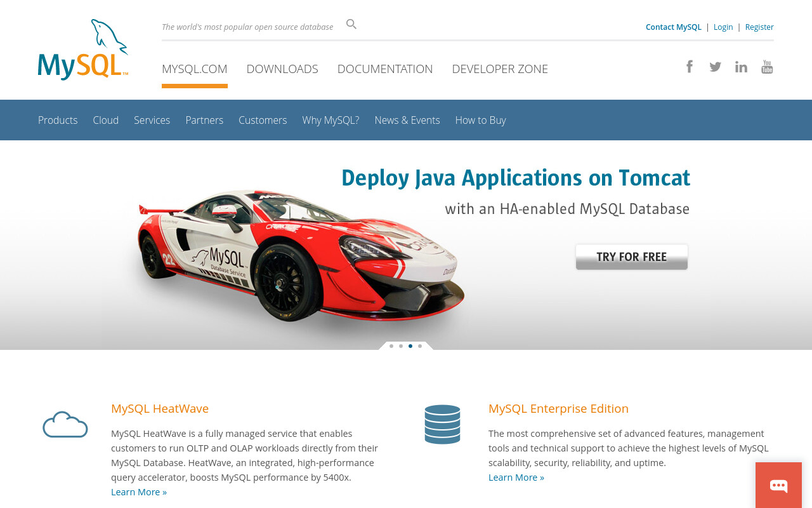This screenshot has width=812, height=508.
Task: Open the Partners menu item
Action: click(x=204, y=120)
